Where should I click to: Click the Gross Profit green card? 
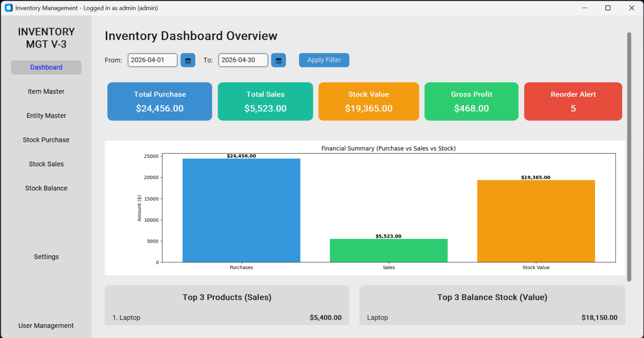pos(471,102)
